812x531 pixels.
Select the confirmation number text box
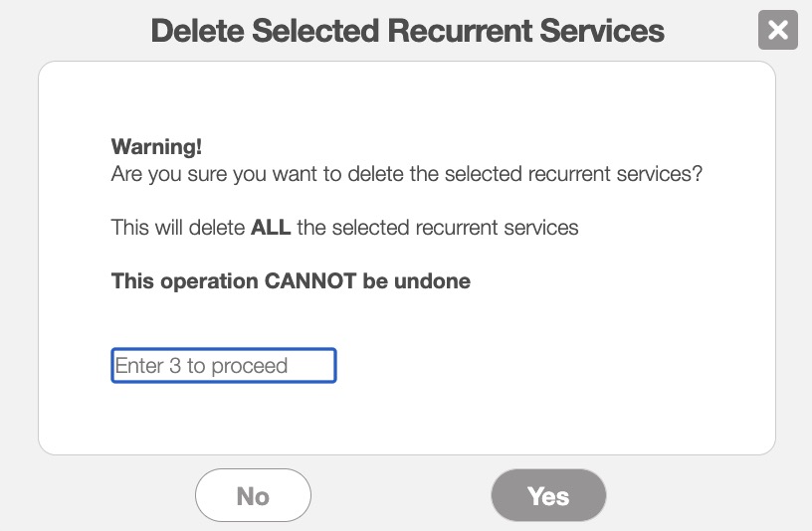pos(224,366)
